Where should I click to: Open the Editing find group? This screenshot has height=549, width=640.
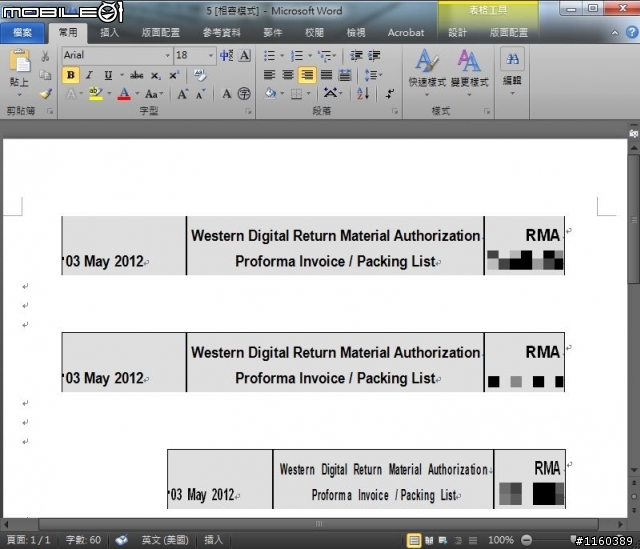click(512, 72)
